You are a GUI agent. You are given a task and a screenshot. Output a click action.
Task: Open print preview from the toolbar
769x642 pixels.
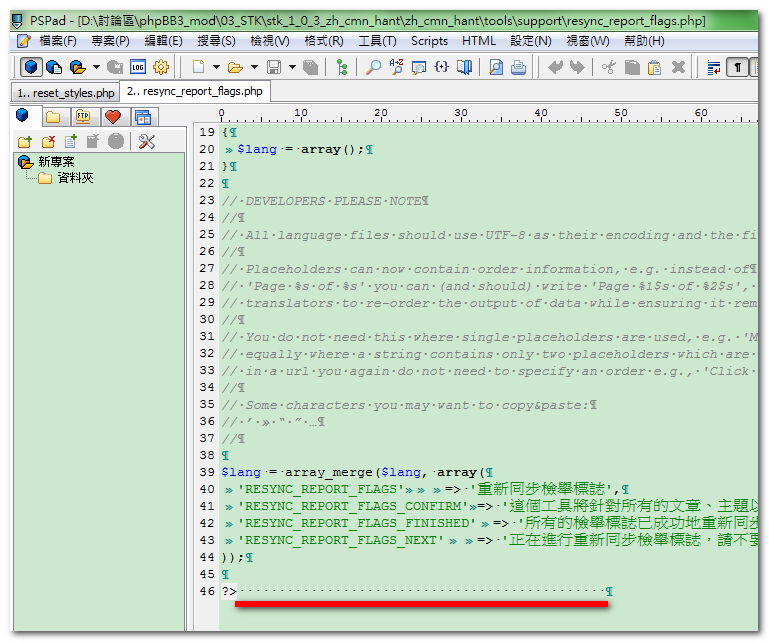(x=496, y=67)
